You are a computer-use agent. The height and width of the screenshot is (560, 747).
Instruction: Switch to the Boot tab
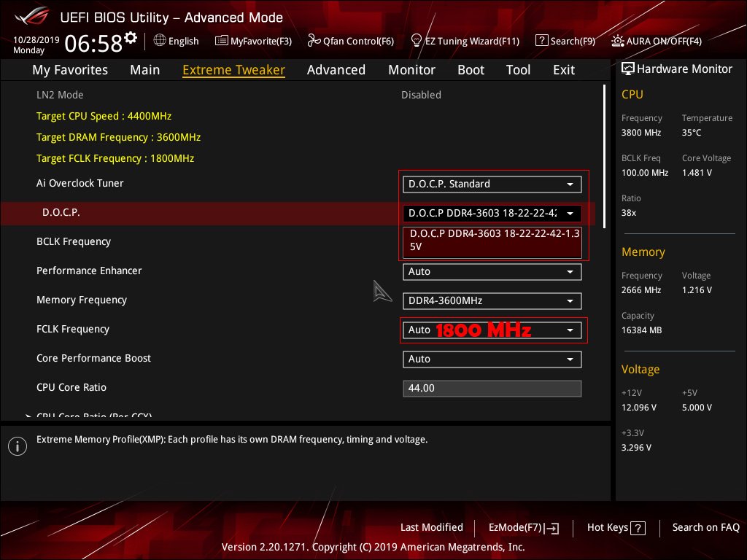point(471,70)
